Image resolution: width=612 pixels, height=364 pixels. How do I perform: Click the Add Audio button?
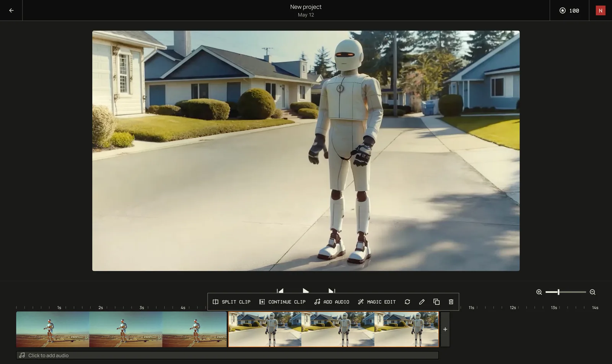pos(332,302)
